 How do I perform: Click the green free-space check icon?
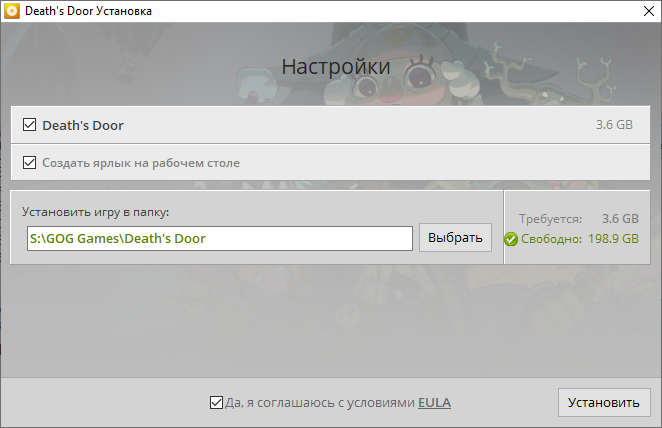click(510, 239)
